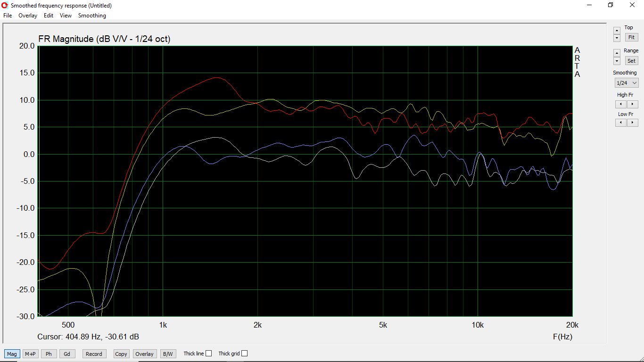Screen dimensions: 644x362
Task: Minimize the ARTA window
Action: coord(589,5)
